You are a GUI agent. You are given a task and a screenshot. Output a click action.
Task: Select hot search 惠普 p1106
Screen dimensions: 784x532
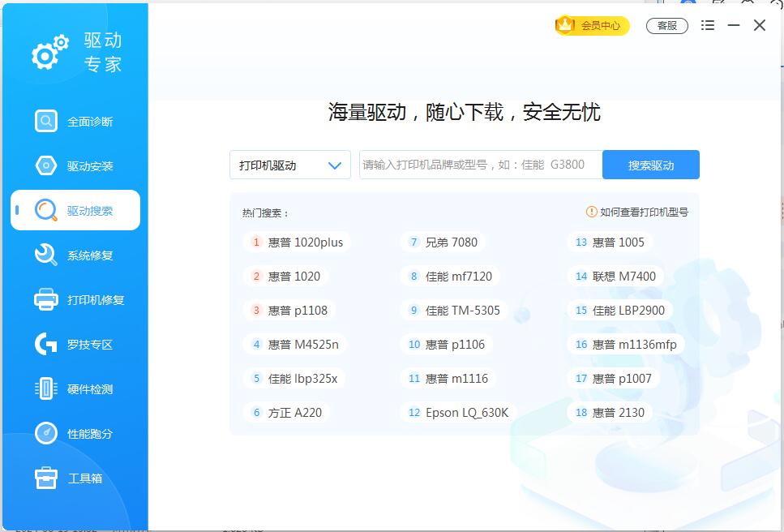(x=447, y=345)
